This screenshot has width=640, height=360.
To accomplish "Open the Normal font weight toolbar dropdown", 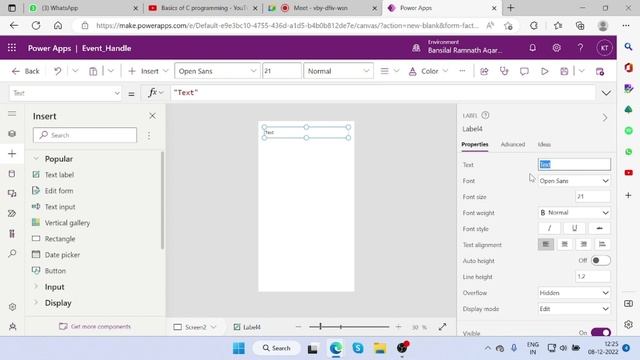I will [338, 71].
